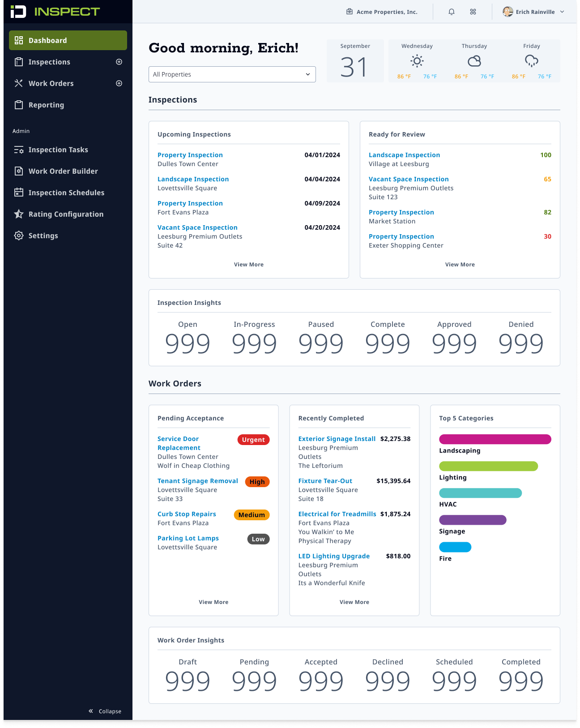Click the Signage category bar
Image resolution: width=580 pixels, height=728 pixels.
[473, 520]
